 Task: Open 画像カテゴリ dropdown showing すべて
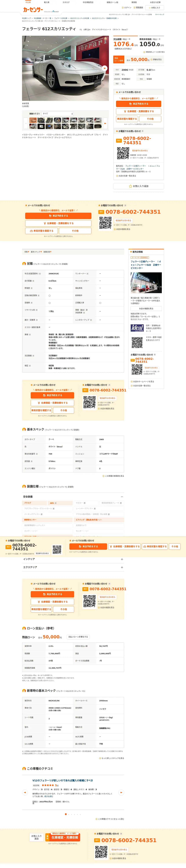(57, 114)
